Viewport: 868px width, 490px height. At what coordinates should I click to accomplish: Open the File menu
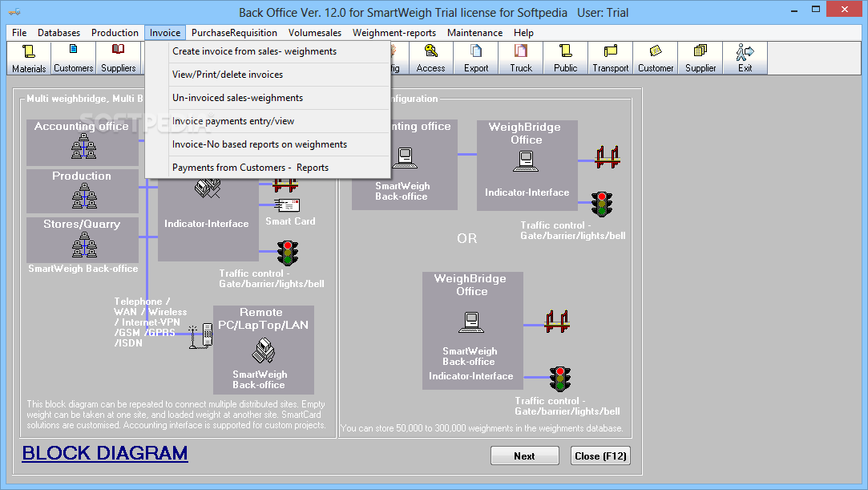pos(18,33)
